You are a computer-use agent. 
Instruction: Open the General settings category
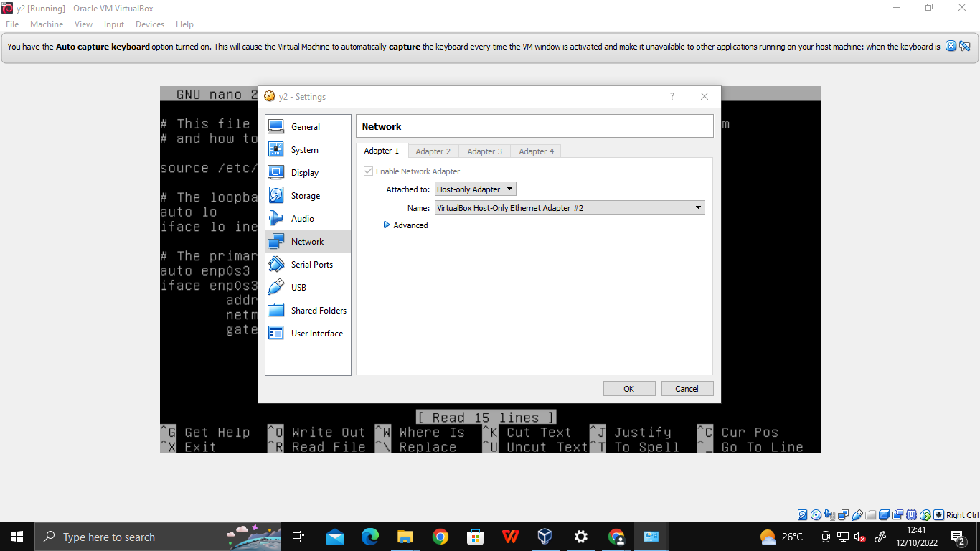308,126
